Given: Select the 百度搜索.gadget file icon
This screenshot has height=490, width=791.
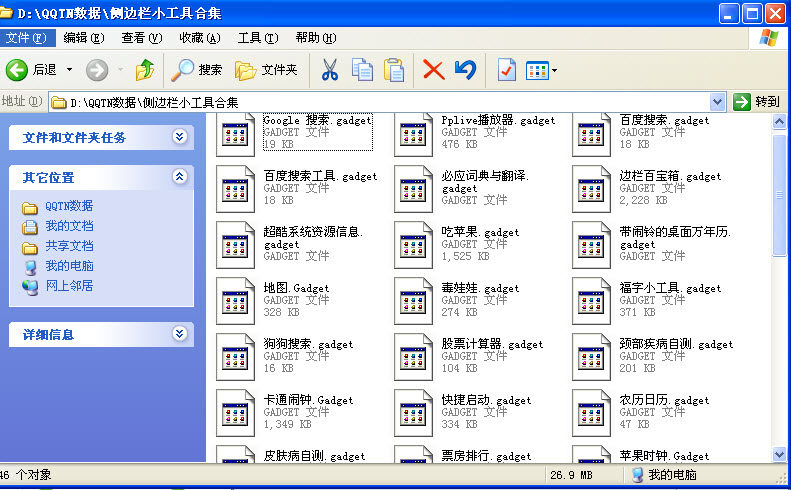Looking at the screenshot, I should tap(591, 134).
